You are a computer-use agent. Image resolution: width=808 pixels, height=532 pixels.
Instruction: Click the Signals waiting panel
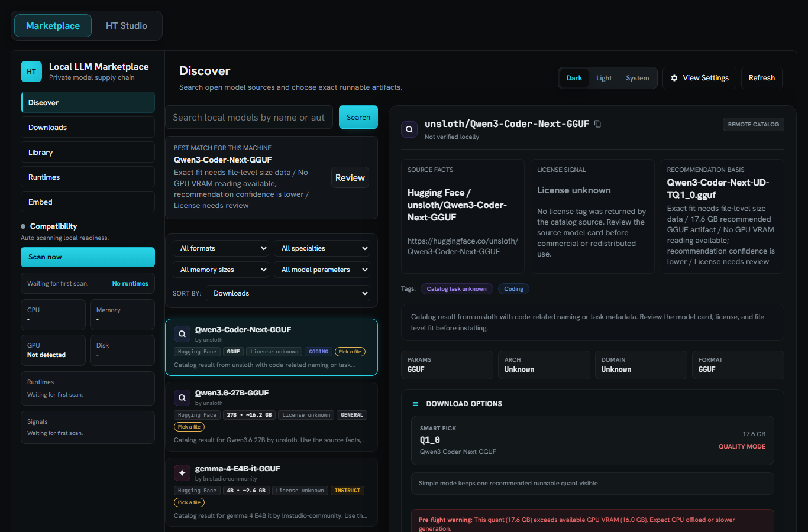(x=88, y=427)
